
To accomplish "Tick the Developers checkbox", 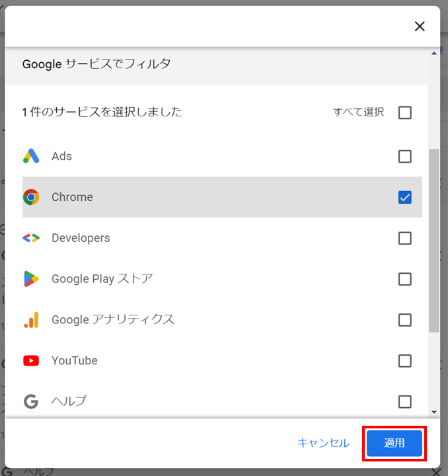I will tap(405, 238).
